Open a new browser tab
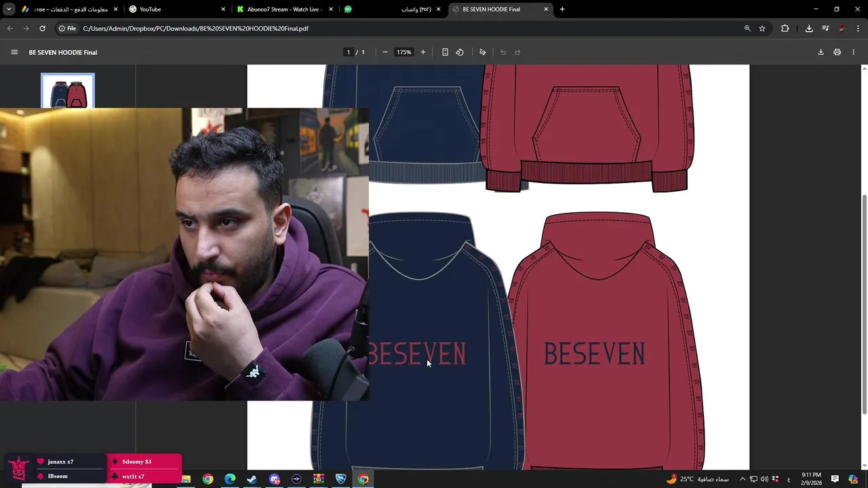This screenshot has width=868, height=488. pos(562,9)
